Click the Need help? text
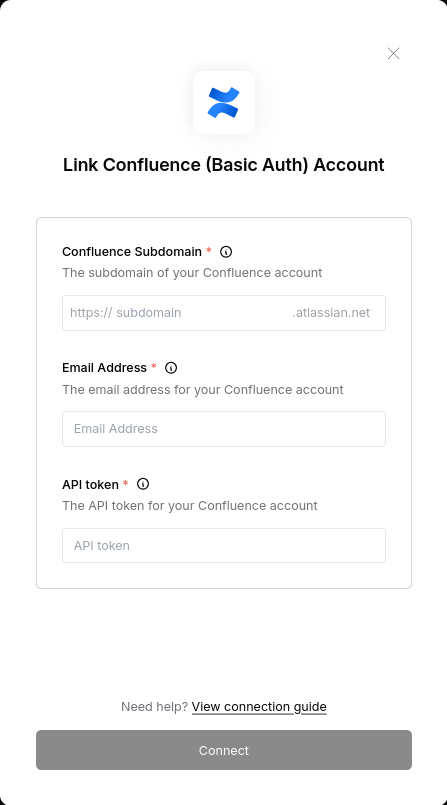The height and width of the screenshot is (805, 447). (x=154, y=707)
